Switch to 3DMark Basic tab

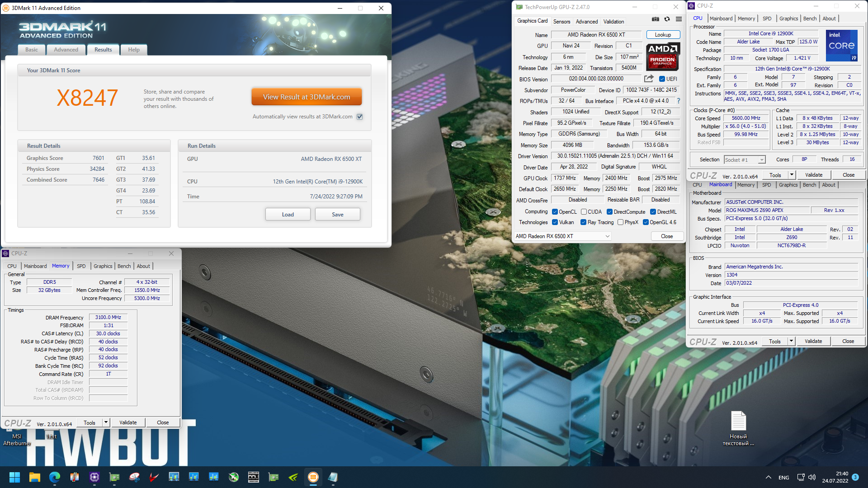[x=32, y=50]
